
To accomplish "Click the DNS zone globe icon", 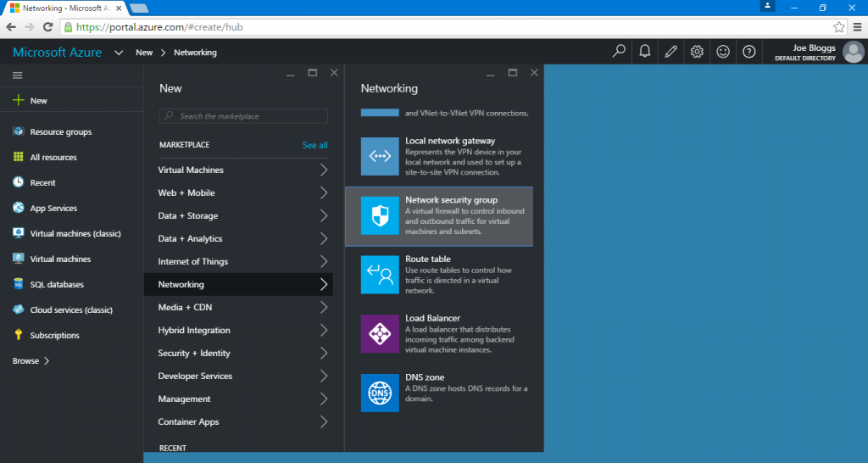I will tap(380, 393).
